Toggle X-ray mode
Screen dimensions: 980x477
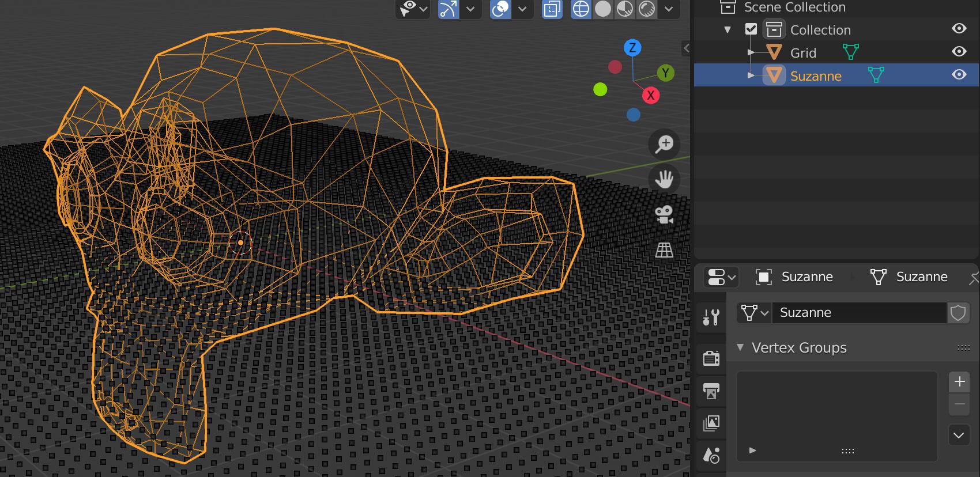click(x=552, y=9)
